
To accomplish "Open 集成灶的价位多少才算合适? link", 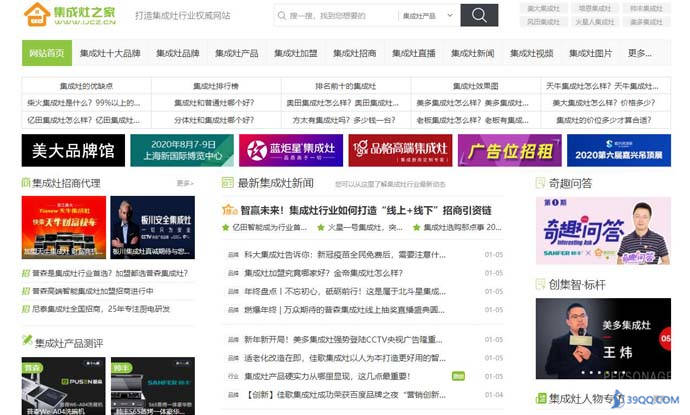I will [604, 120].
